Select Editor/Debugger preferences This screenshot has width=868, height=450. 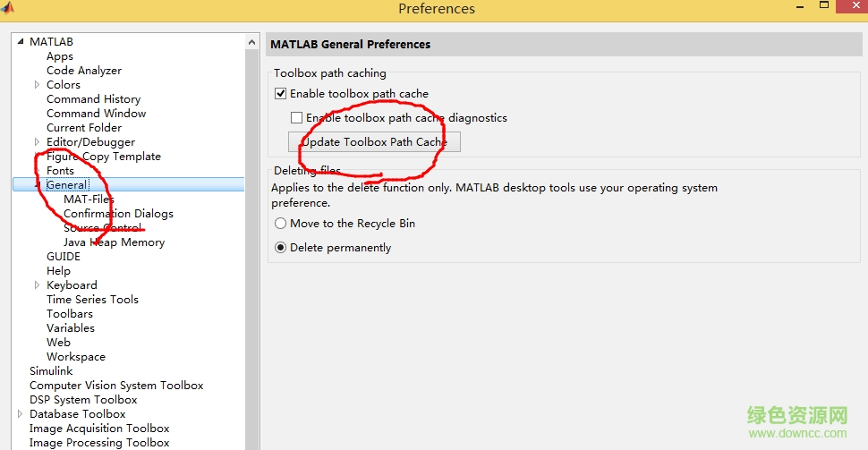coord(90,142)
